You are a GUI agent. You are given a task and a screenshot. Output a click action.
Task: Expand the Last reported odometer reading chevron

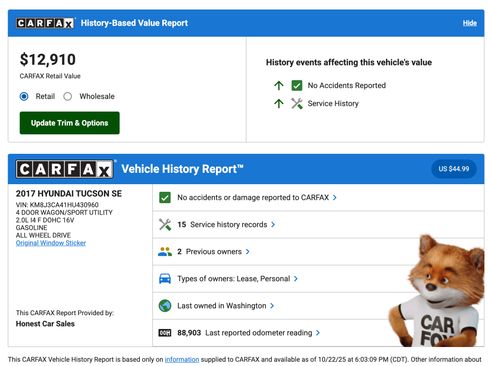point(318,333)
